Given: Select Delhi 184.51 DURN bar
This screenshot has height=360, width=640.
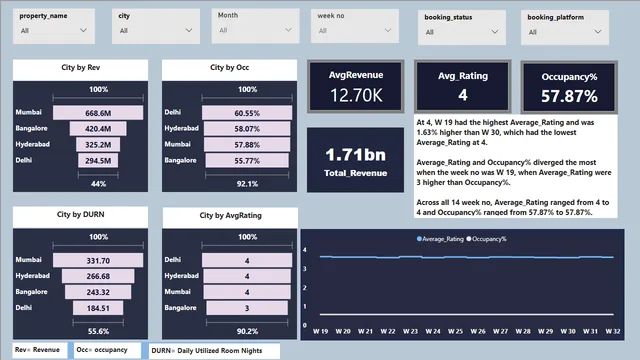Looking at the screenshot, I should point(98,308).
